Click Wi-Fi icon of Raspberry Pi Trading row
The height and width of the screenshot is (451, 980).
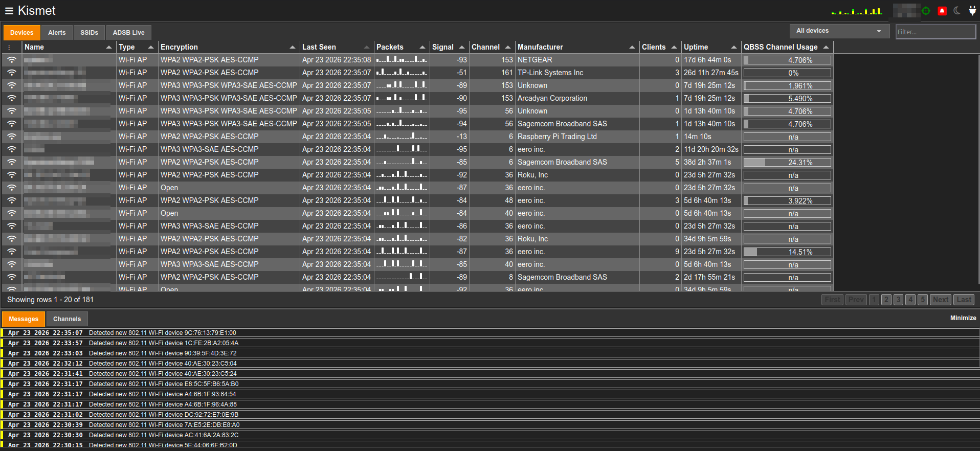coord(12,137)
